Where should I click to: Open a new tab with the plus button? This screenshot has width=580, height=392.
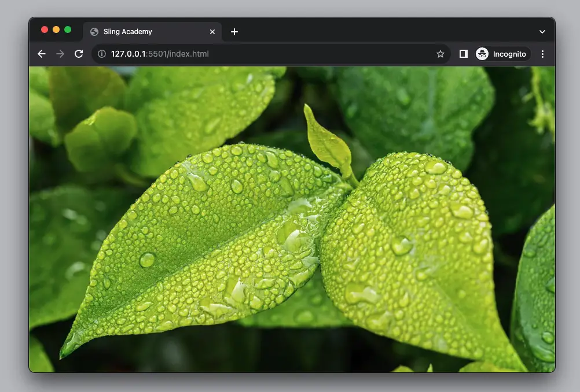coord(234,32)
